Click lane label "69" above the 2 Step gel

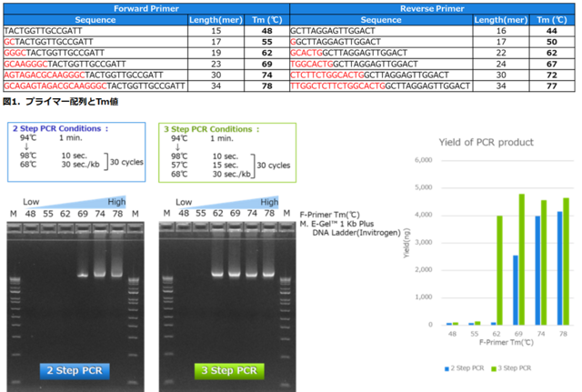click(83, 214)
